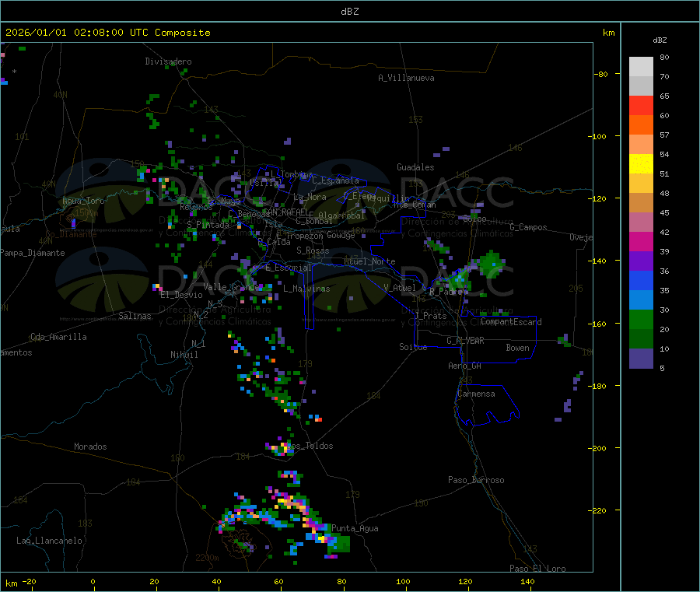Click the Cda_Amarilla label
The image size is (700, 592).
coord(58,337)
